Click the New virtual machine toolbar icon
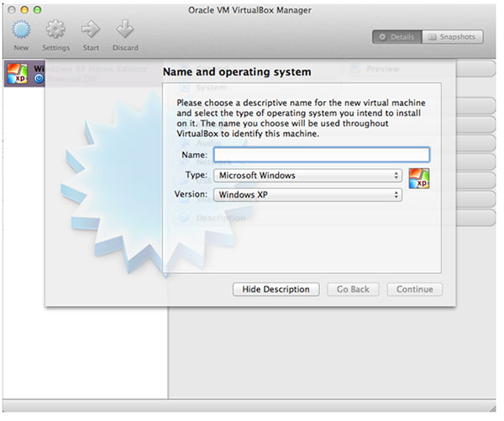504x421 pixels. coord(21,29)
